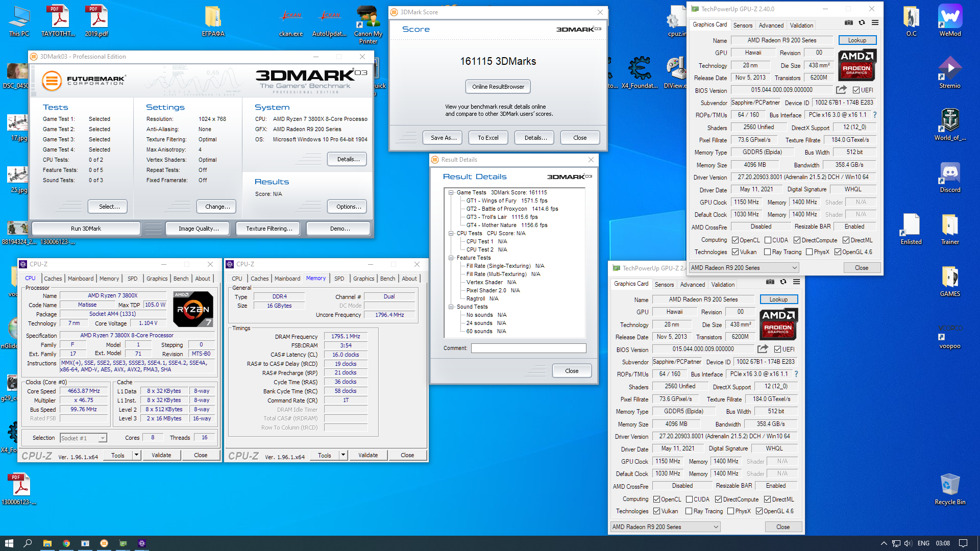
Task: Open GAMES folder on desktop
Action: tap(950, 281)
